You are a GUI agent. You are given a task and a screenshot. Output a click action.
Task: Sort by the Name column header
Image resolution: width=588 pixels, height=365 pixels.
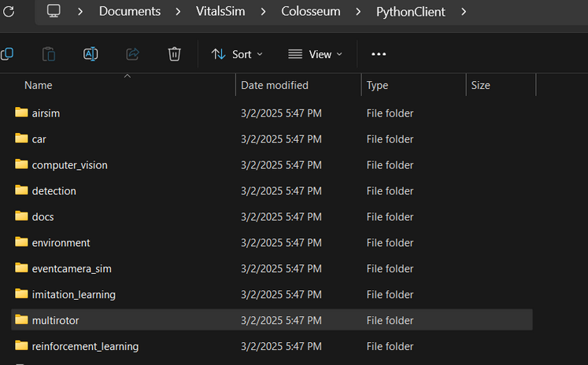39,85
